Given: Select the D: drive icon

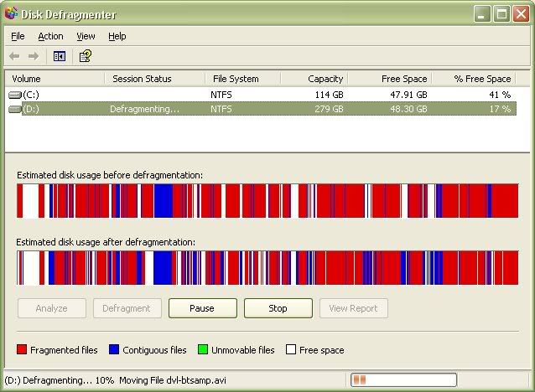Looking at the screenshot, I should [14, 109].
